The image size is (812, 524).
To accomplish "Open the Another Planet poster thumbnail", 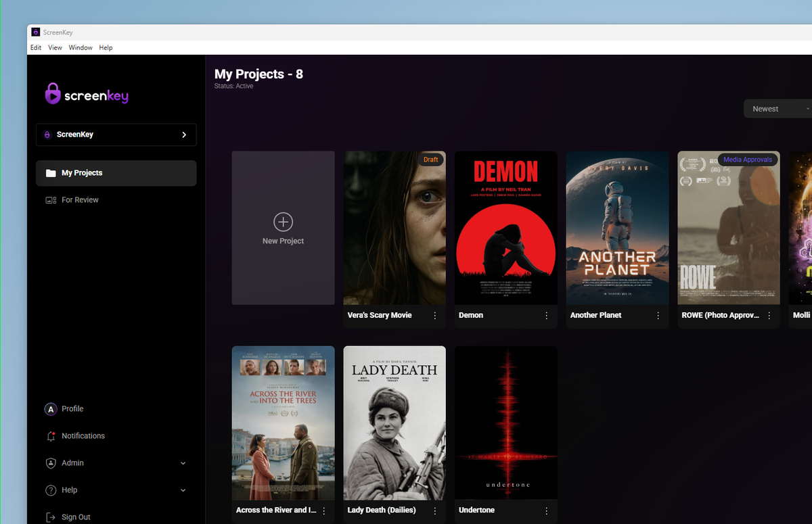I will click(x=617, y=228).
